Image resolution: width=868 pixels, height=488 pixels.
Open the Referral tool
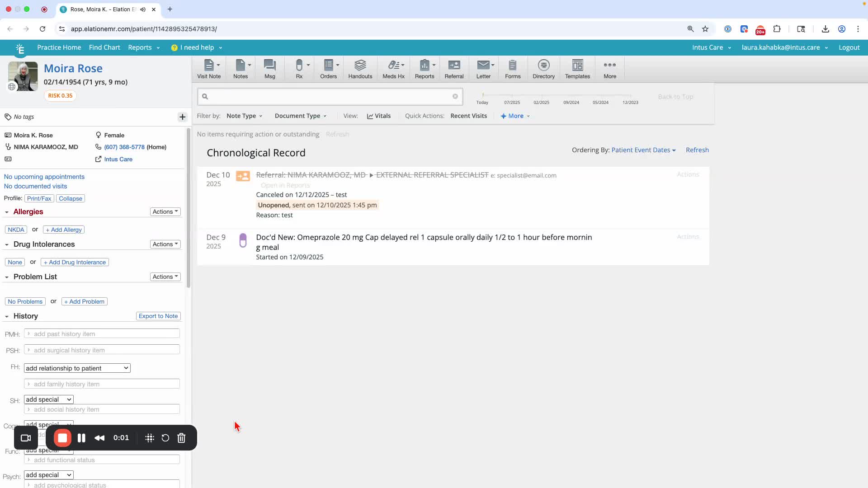tap(454, 69)
